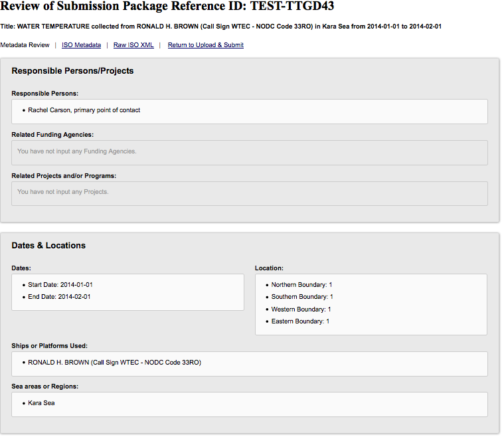Click the Dates & Locations heading
This screenshot has height=439, width=504.
(48, 246)
